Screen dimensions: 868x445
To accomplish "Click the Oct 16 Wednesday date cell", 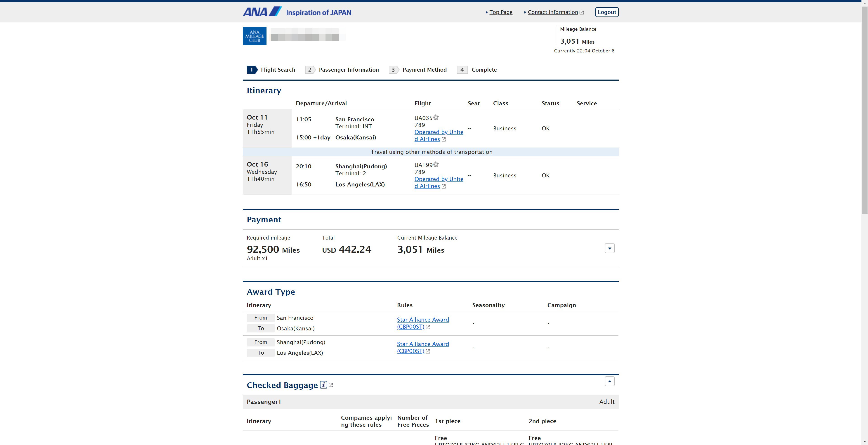I will click(267, 175).
